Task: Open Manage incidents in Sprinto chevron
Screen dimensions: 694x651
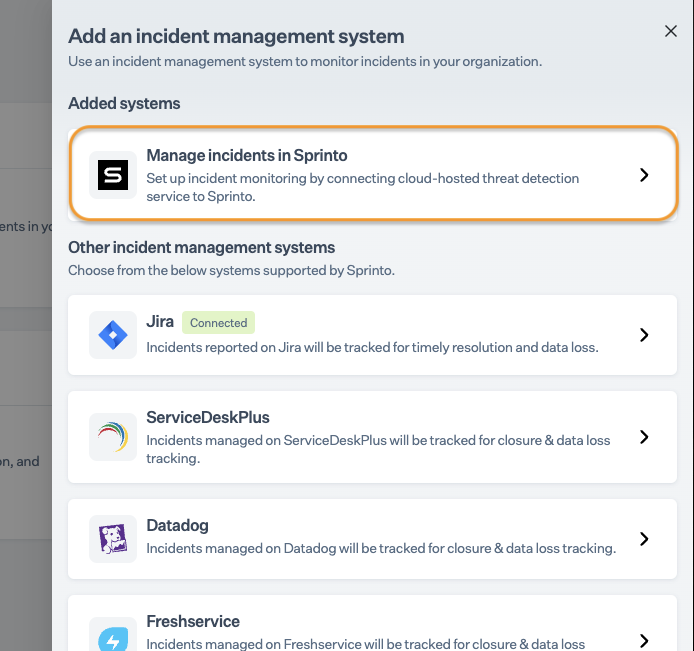Action: (x=644, y=175)
